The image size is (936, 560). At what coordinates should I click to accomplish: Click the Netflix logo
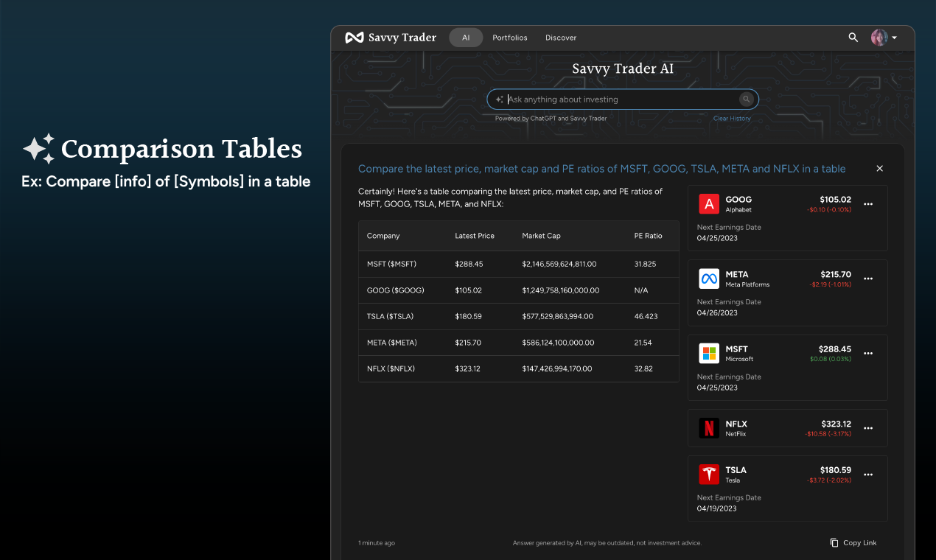pos(709,428)
